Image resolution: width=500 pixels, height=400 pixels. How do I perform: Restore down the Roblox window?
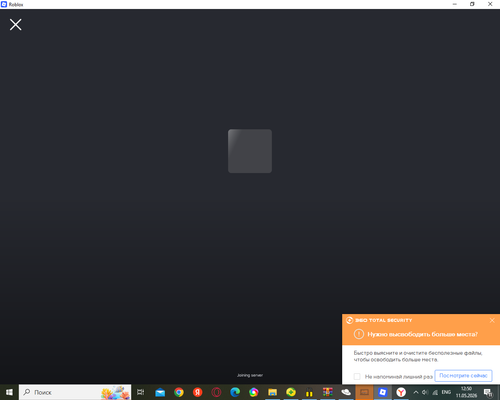(472, 4)
